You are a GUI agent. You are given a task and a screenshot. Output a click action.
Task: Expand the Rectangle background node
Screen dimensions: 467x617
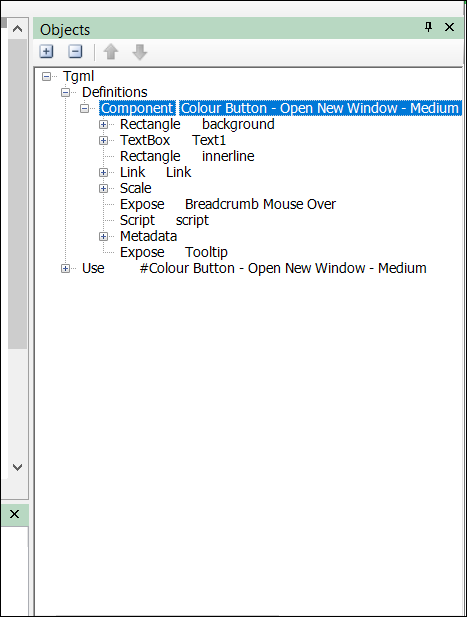click(103, 124)
